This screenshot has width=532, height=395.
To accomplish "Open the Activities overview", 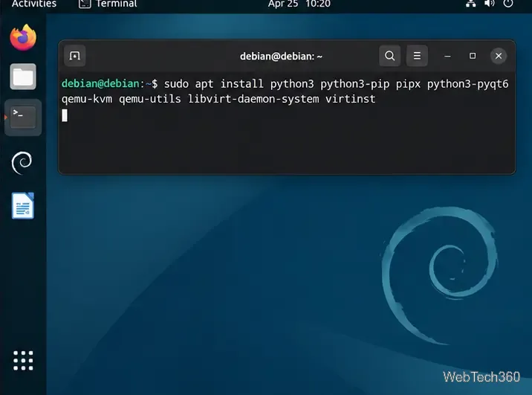I will click(34, 4).
